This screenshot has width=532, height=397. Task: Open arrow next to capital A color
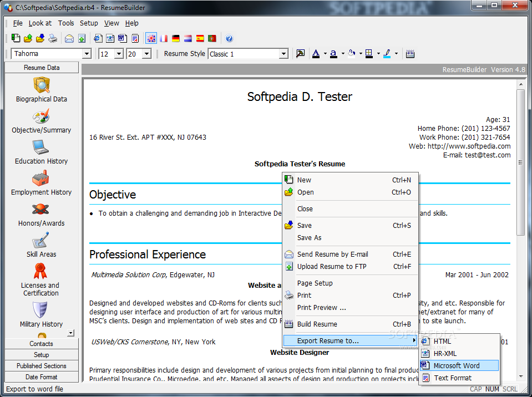325,54
